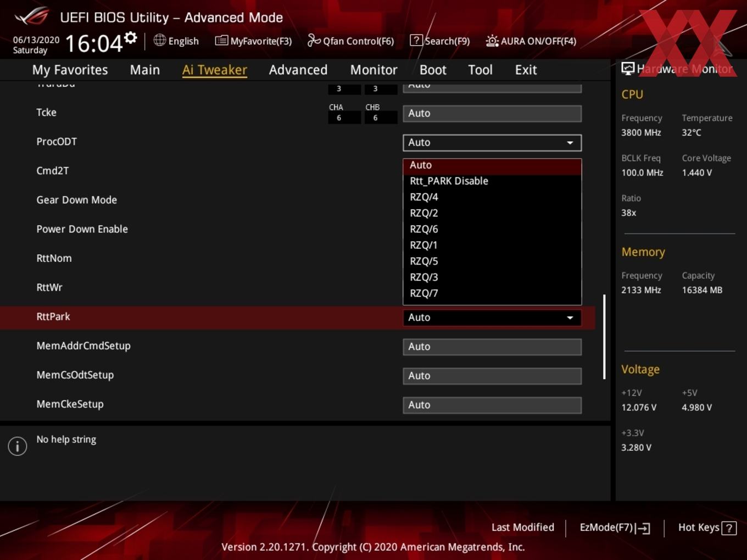The height and width of the screenshot is (560, 747).
Task: Choose the RZQ/3 option
Action: [x=492, y=277]
